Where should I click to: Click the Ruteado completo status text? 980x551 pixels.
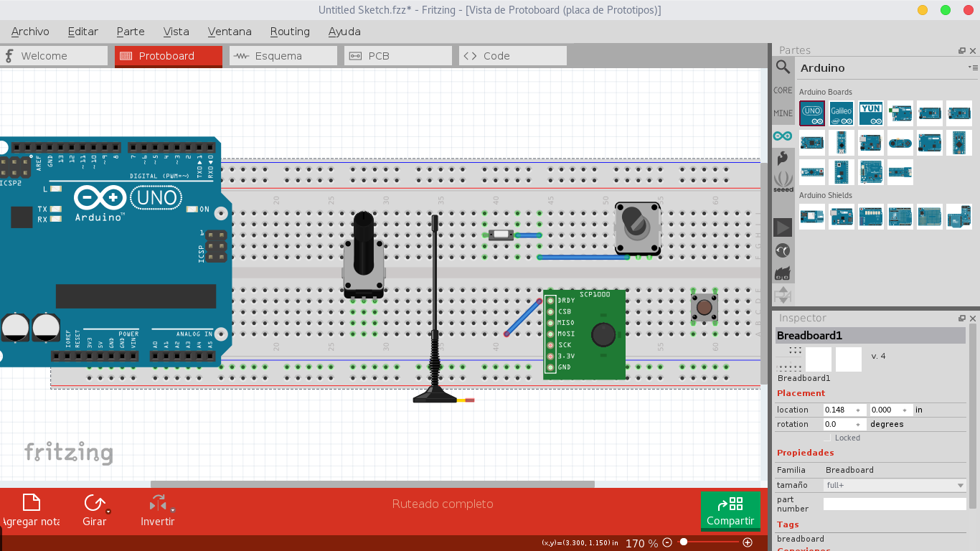click(x=443, y=504)
